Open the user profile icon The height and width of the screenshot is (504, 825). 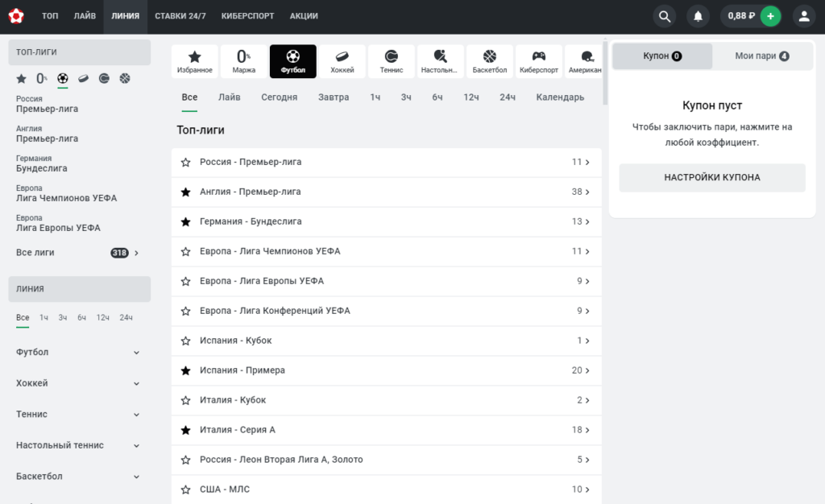804,16
